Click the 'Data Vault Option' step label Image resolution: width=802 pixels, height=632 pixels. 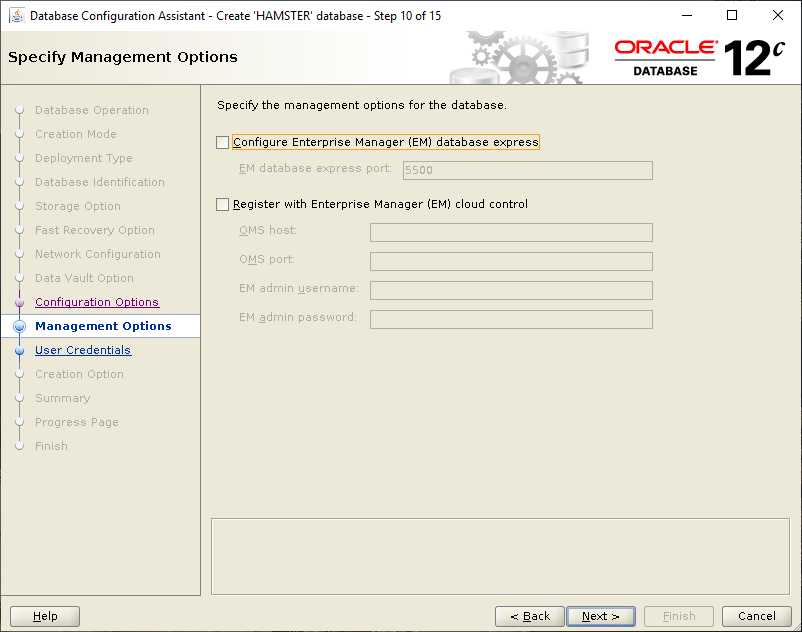[84, 278]
